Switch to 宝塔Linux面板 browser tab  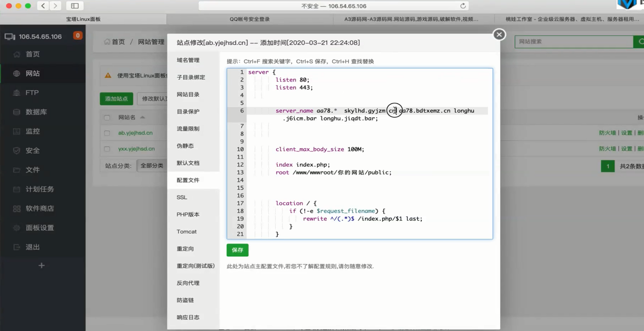click(83, 19)
